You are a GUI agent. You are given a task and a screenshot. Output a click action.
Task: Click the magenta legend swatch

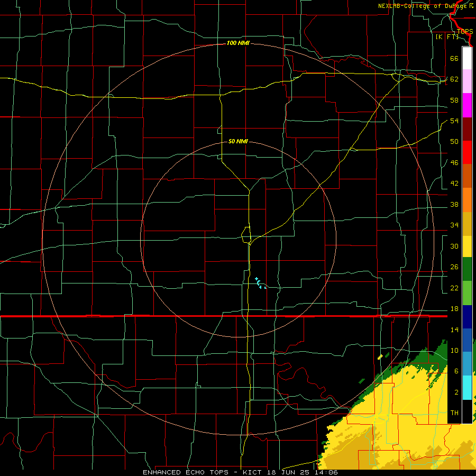tap(467, 105)
